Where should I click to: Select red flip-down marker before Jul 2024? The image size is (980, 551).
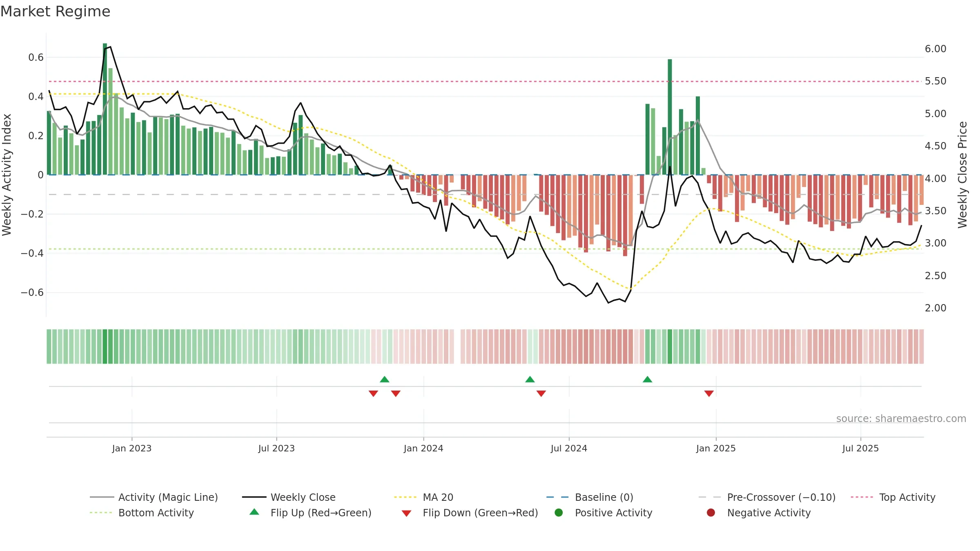(x=541, y=393)
